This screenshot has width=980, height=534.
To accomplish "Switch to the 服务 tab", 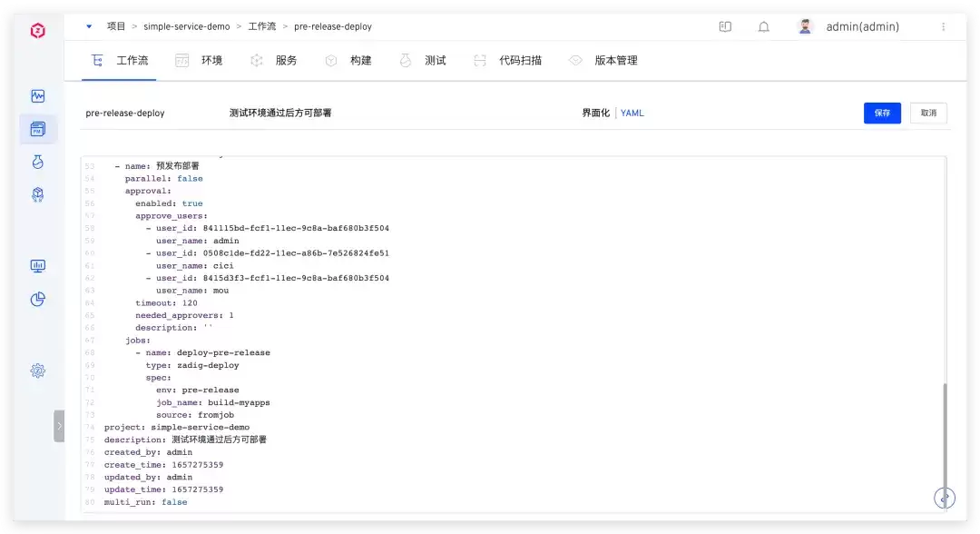I will coord(273,61).
